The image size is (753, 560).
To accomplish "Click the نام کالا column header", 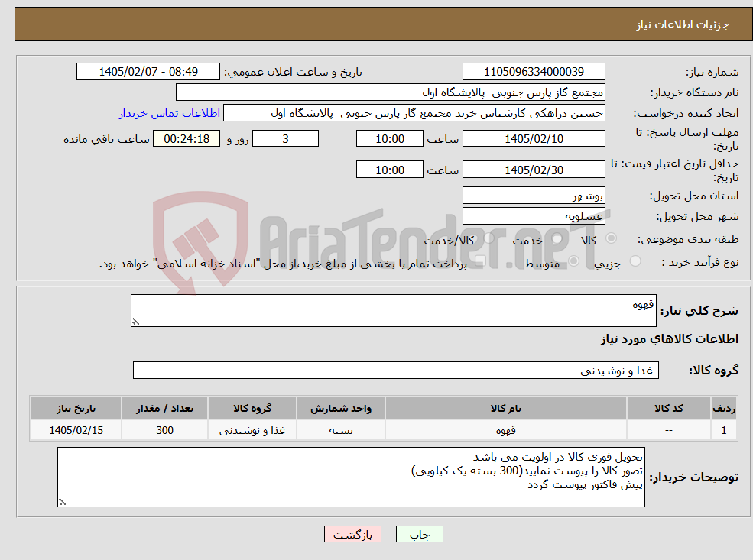I will [505, 409].
